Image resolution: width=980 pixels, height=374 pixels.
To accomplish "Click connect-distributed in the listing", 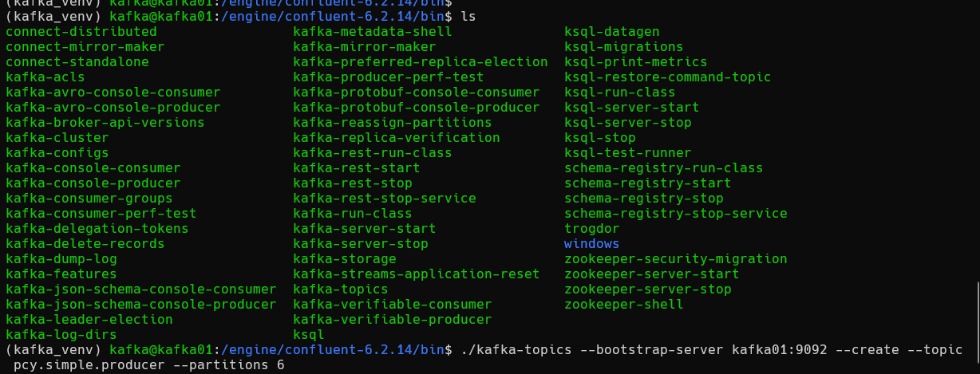I will pyautogui.click(x=81, y=32).
